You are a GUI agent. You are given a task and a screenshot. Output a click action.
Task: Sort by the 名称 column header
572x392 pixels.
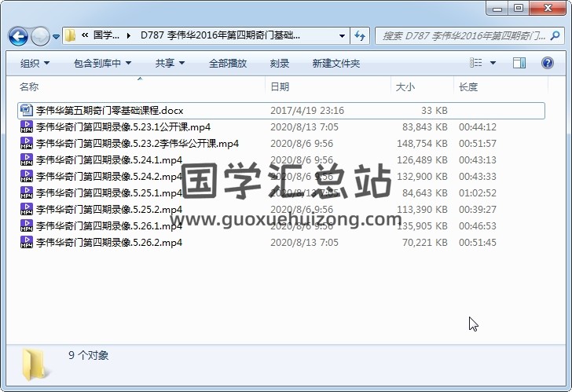click(x=140, y=86)
